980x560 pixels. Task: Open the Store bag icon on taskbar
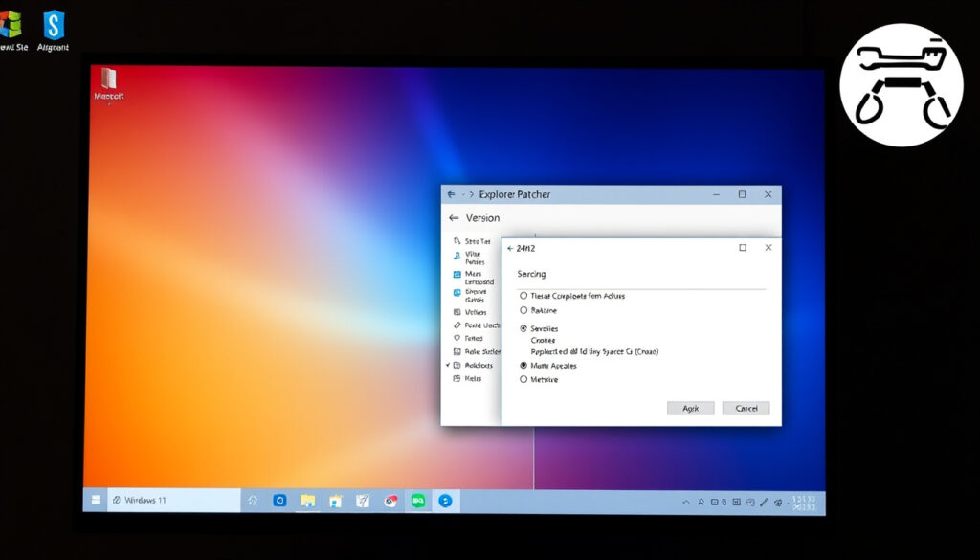[x=336, y=500]
